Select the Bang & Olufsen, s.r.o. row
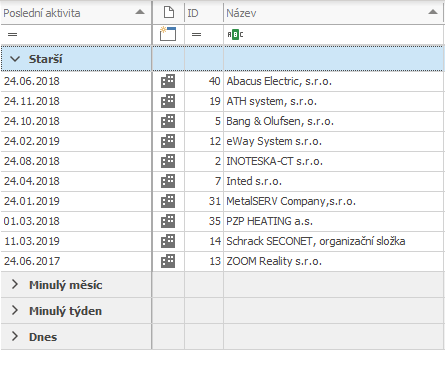This screenshot has width=445, height=374. pos(222,121)
